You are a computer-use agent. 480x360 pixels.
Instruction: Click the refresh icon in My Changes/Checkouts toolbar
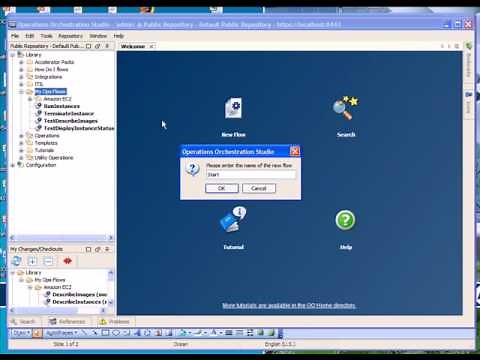pos(16,261)
